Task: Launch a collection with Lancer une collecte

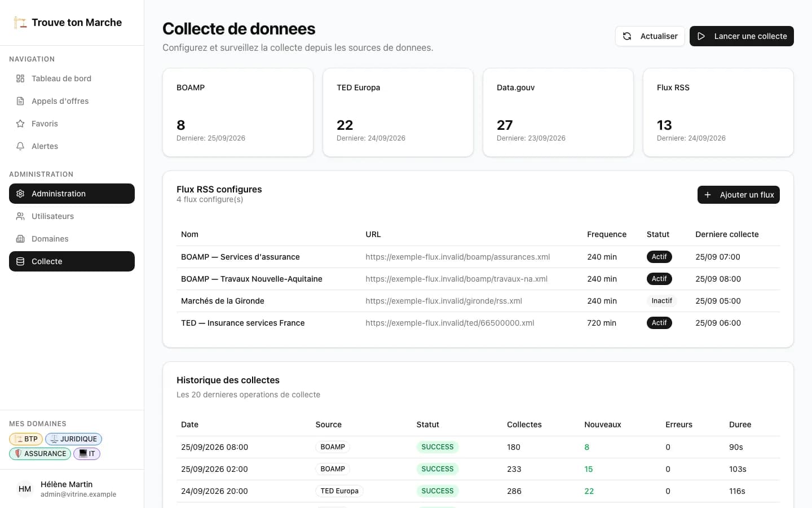Action: [742, 36]
